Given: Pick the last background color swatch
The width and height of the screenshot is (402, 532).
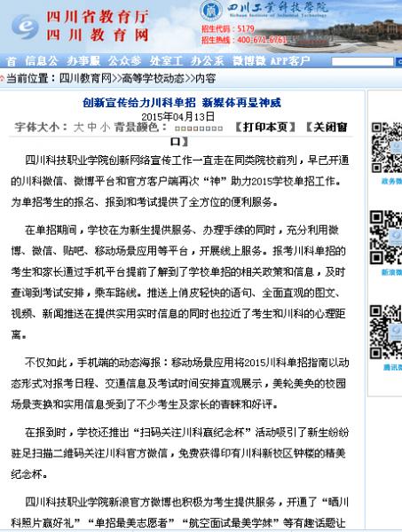Looking at the screenshot, I should click(220, 129).
